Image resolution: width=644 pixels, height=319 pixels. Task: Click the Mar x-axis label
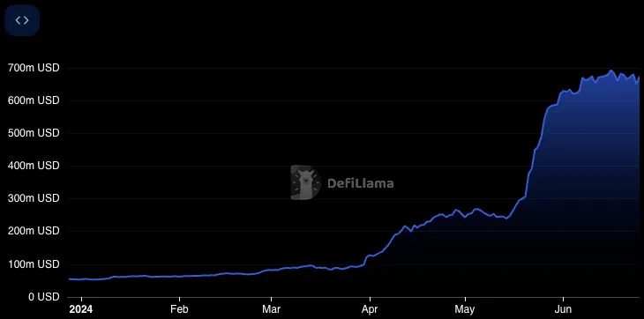coord(272,309)
